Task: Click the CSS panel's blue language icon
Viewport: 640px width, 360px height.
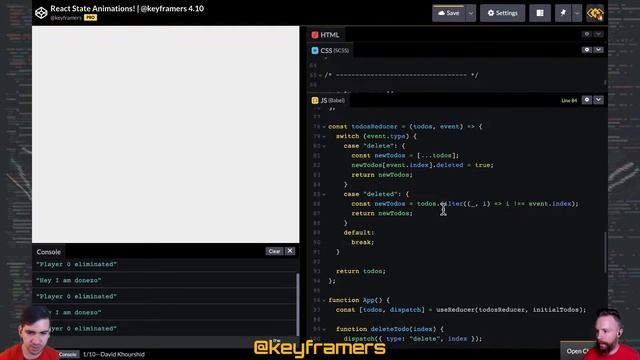Action: [315, 51]
